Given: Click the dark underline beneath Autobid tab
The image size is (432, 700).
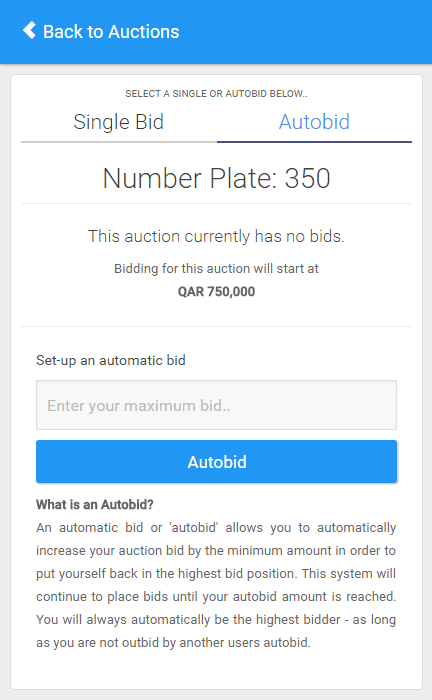Looking at the screenshot, I should [x=314, y=142].
